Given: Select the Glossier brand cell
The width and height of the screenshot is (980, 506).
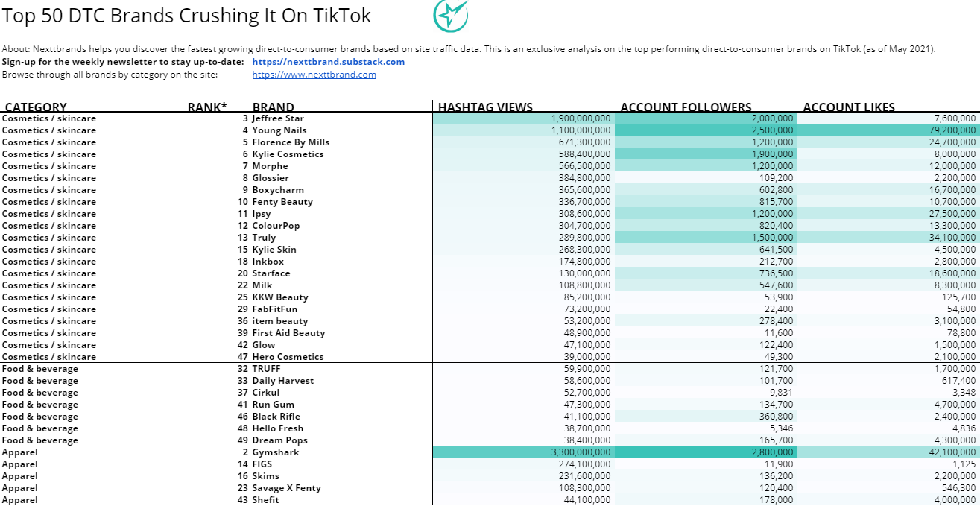Looking at the screenshot, I should click(x=271, y=178).
